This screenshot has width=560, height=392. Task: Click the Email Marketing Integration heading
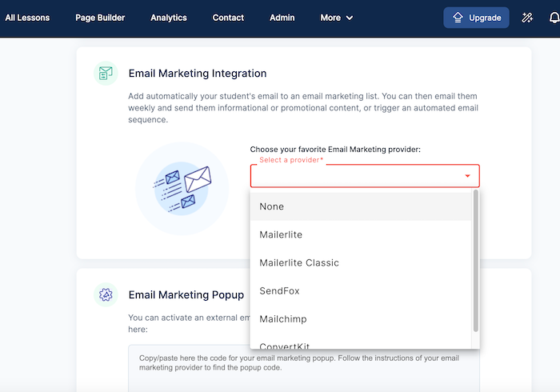(x=198, y=73)
